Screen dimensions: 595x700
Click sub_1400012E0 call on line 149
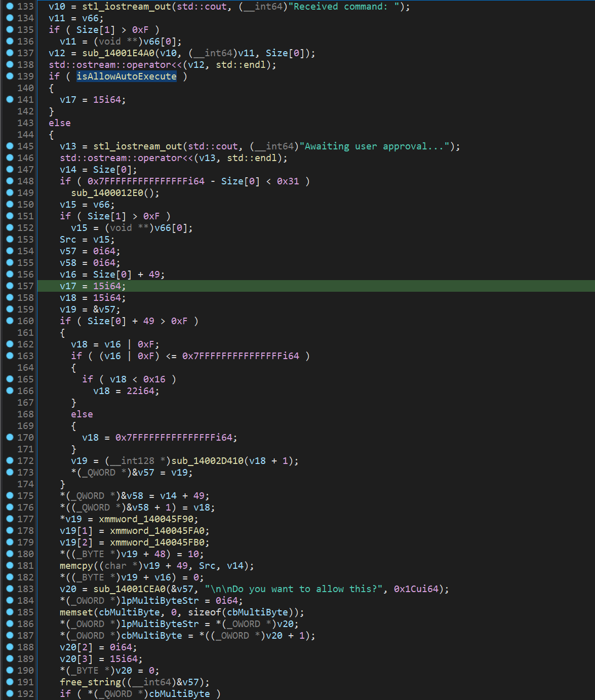(107, 192)
